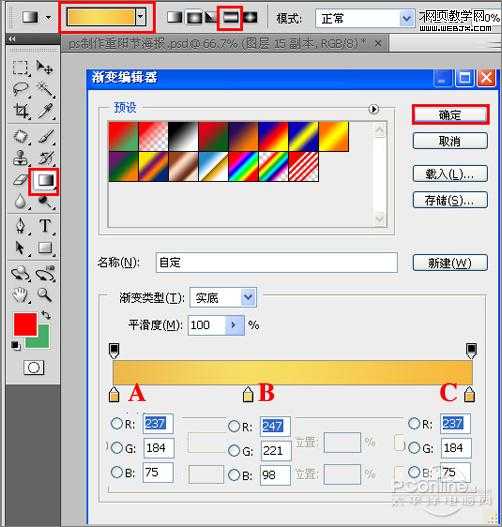Select the Gradient tool in toolbox
The height and width of the screenshot is (527, 502).
tap(45, 181)
